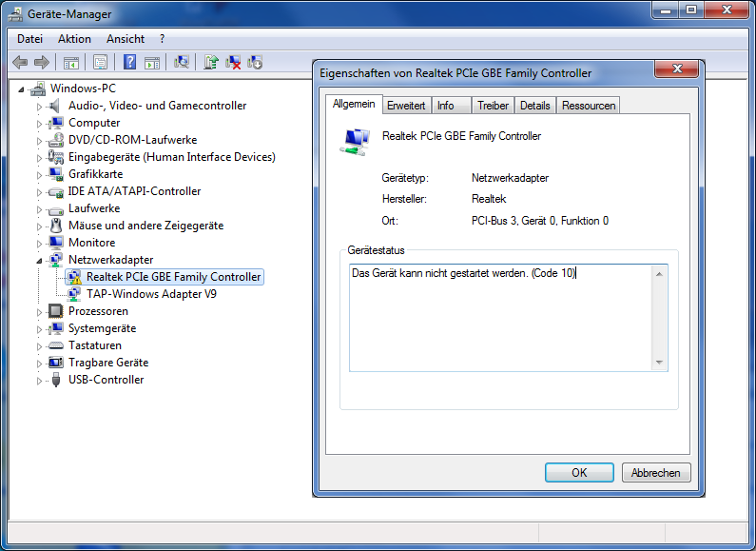Switch to the Ressourcen tab

589,106
